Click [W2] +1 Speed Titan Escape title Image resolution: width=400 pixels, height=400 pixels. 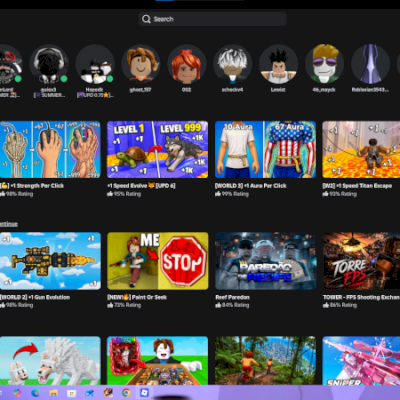(x=357, y=186)
